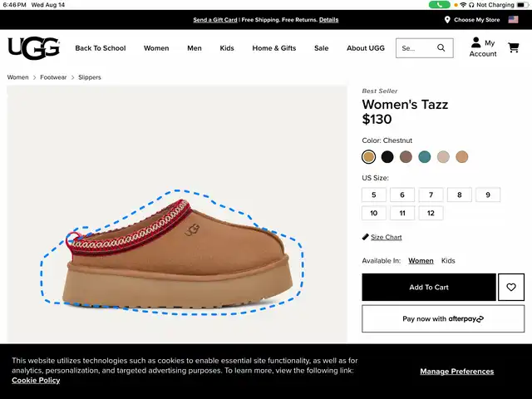The image size is (532, 399).
Task: Select US size 7
Action: click(x=431, y=195)
